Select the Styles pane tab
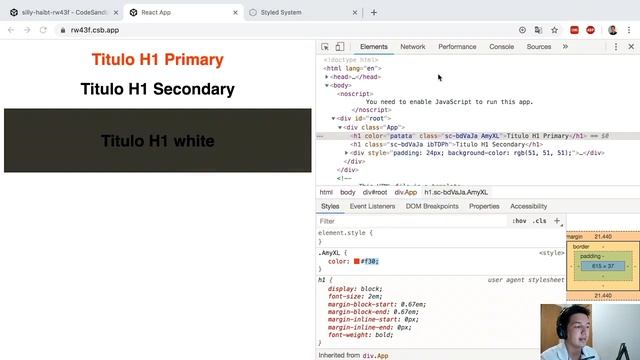The height and width of the screenshot is (360, 640). tap(330, 206)
